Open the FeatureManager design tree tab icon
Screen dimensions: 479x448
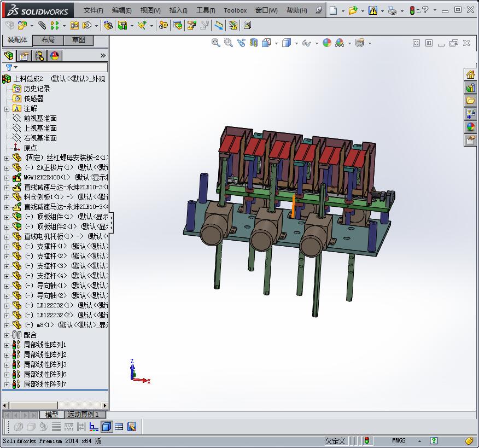pos(9,56)
